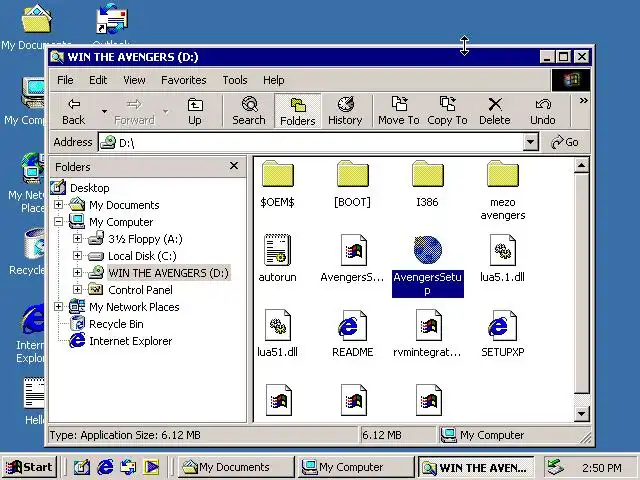Viewport: 640px width, 480px height.
Task: Click the file list scrollbar thumb
Action: pos(581,283)
